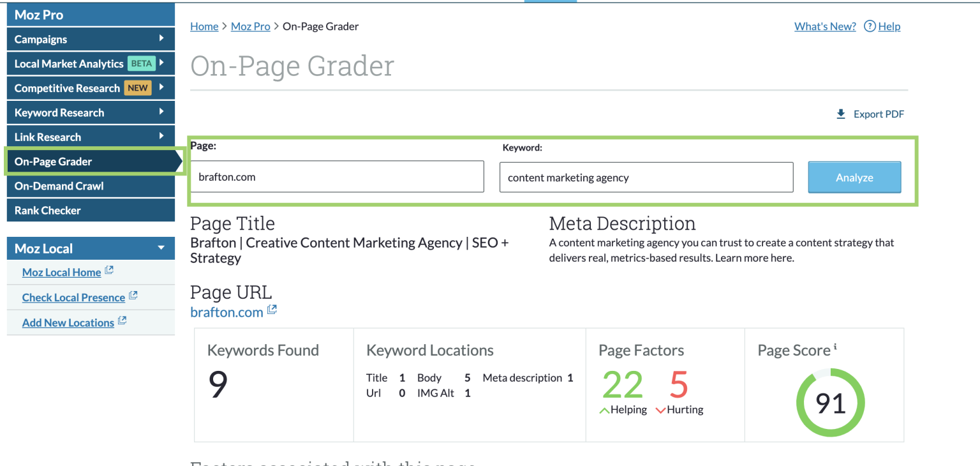Viewport: 980px width, 466px height.
Task: Open the brafton.com Page URL link
Action: click(226, 312)
